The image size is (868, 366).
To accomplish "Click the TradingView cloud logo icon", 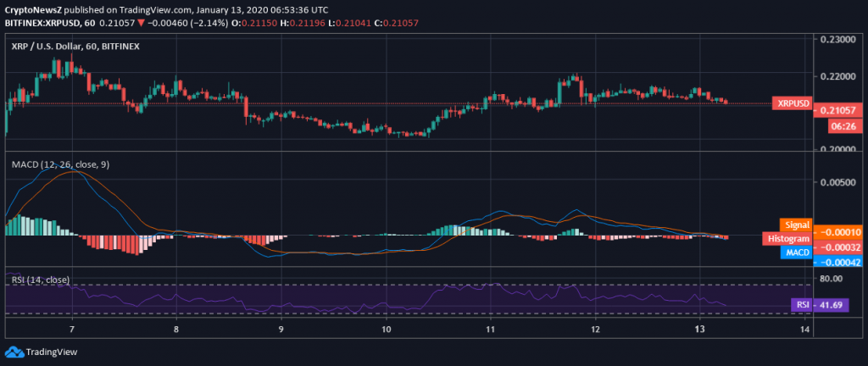I will point(14,352).
